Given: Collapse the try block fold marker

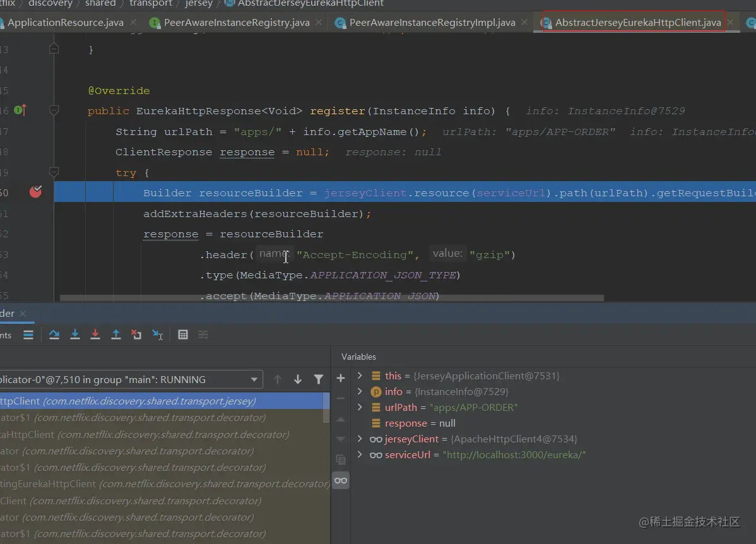Looking at the screenshot, I should 54,172.
